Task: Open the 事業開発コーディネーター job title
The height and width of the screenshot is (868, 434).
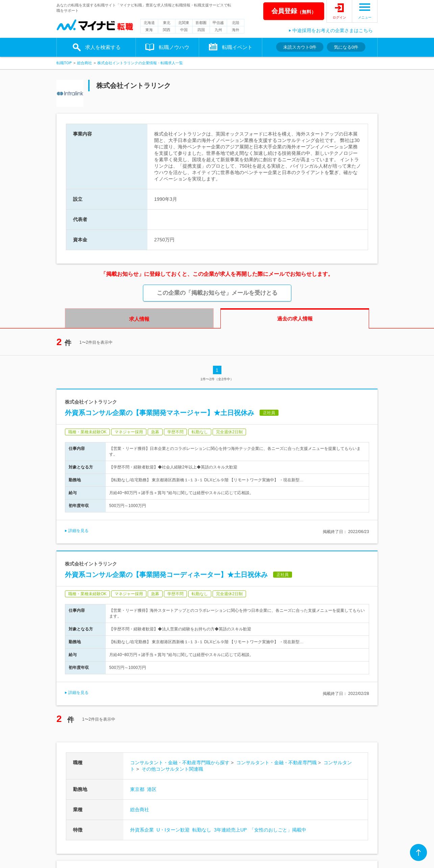Action: [x=166, y=575]
